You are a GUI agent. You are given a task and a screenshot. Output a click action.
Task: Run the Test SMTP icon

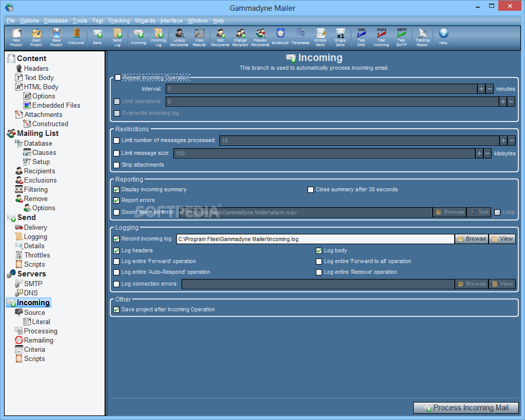click(x=401, y=37)
